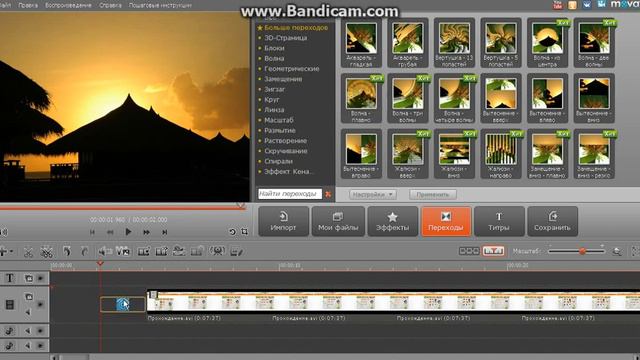Select the 3D-Страница transitions category
Screen dimensions: 640x360
(285, 38)
